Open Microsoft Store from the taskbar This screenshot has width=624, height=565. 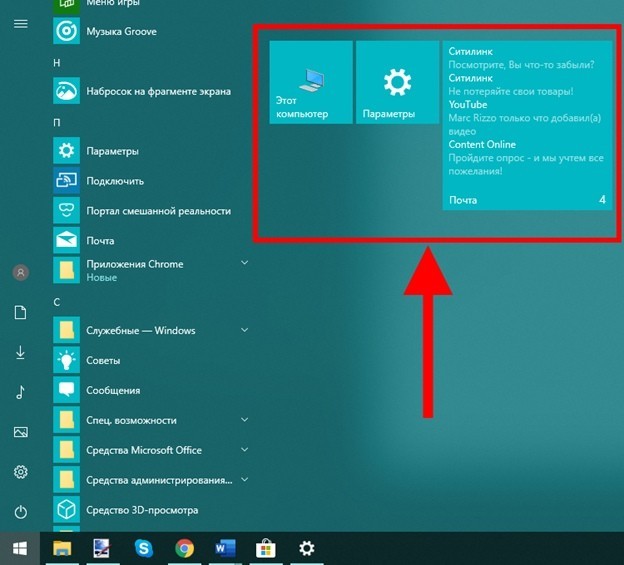[x=266, y=549]
